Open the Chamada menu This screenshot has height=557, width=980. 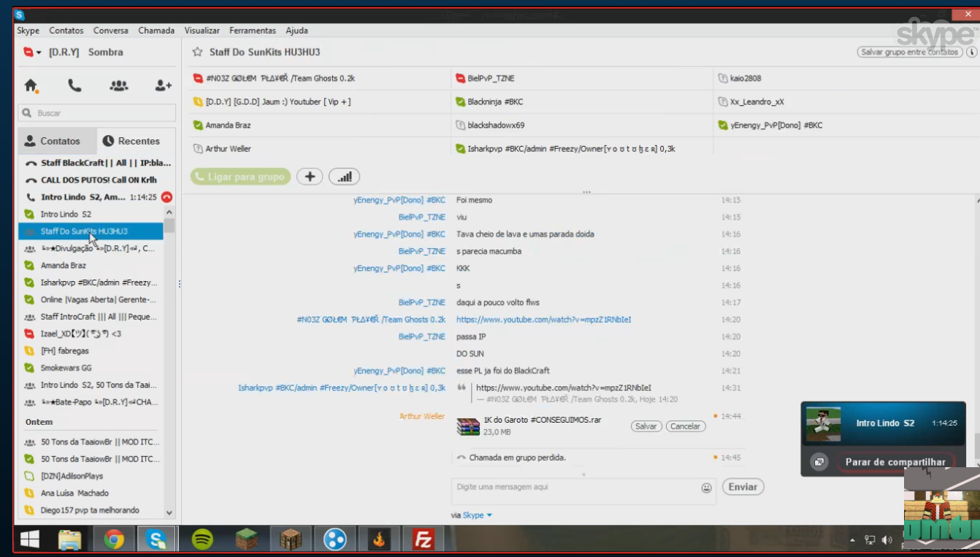point(156,31)
